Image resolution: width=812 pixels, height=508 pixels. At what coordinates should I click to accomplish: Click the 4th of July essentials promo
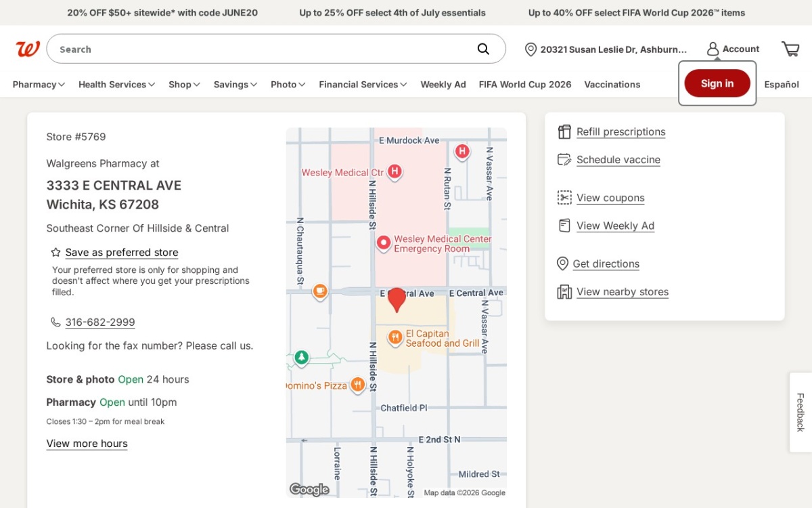click(x=392, y=12)
